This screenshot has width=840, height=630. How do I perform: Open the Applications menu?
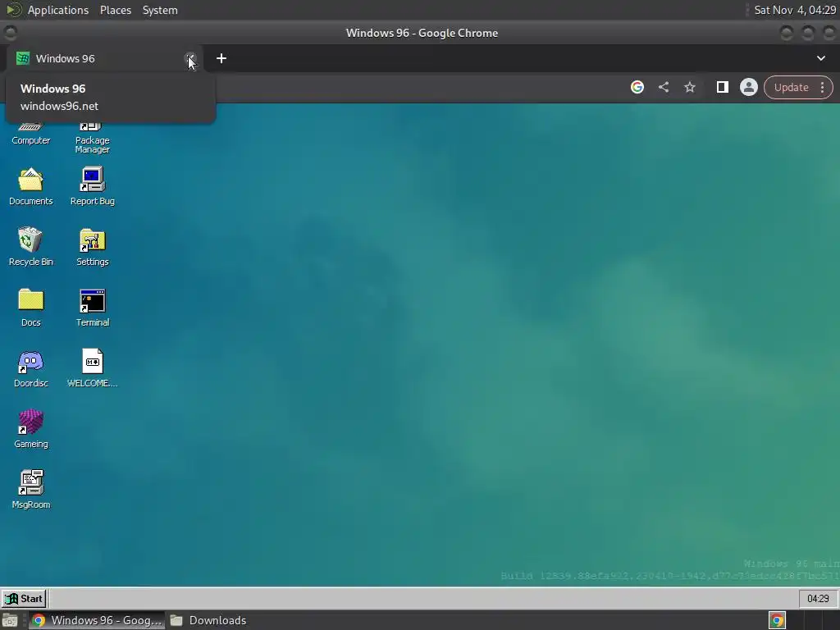tap(58, 10)
